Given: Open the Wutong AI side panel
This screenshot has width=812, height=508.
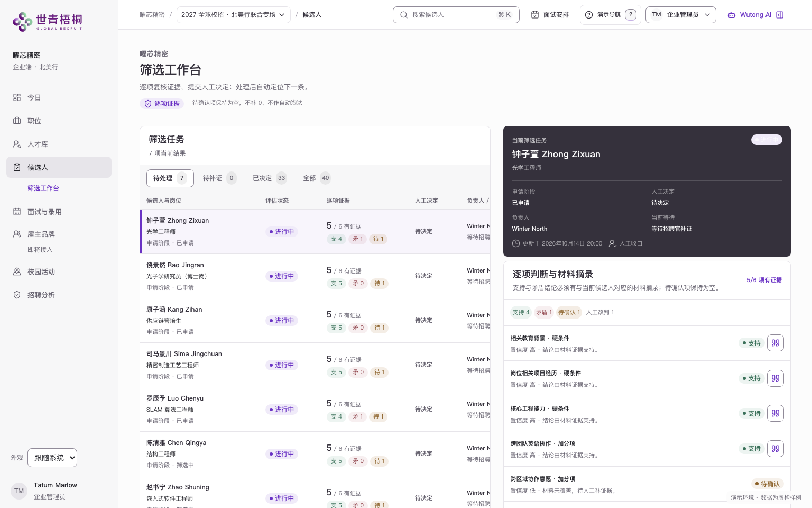Looking at the screenshot, I should [x=755, y=15].
